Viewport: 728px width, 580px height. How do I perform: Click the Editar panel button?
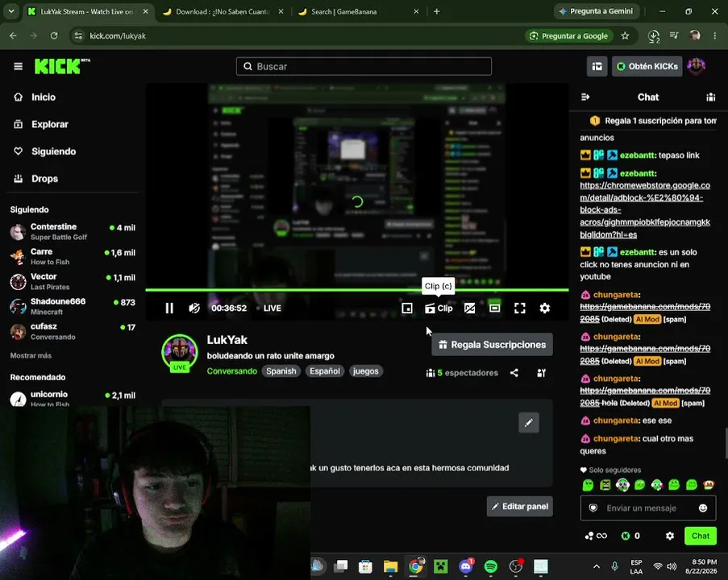[x=519, y=506]
